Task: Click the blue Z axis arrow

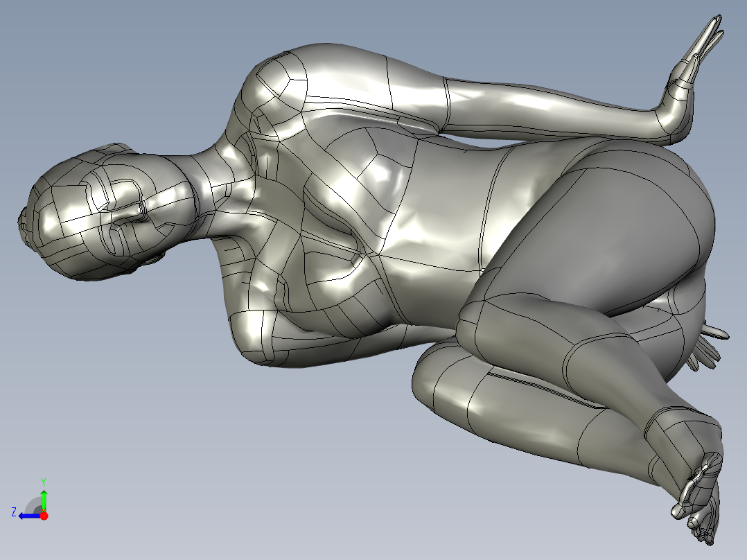Action: pos(30,516)
